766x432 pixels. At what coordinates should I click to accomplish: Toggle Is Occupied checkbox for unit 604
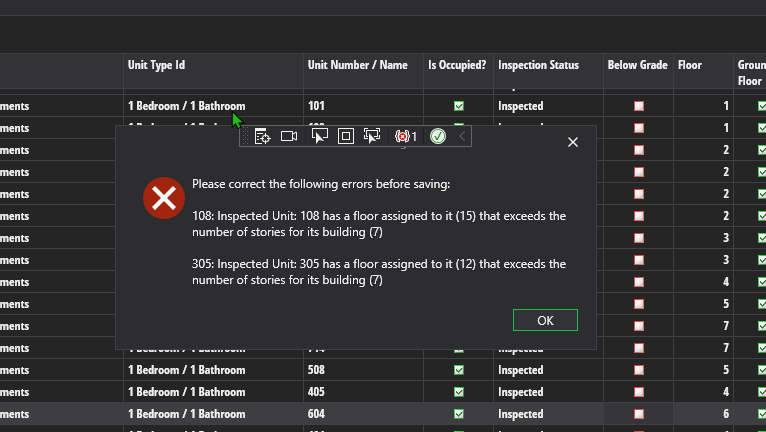[x=459, y=414]
